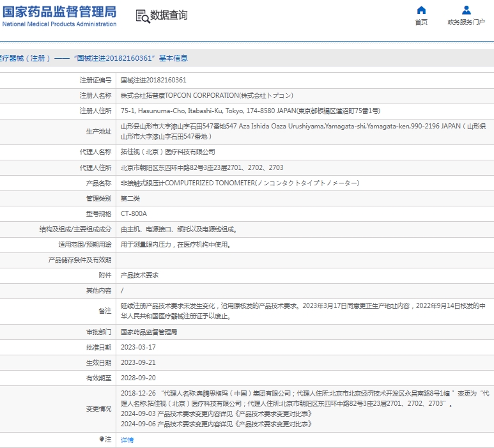494x448 pixels.
Task: Click the agent address 北京市朝阳区东四环中路82号
Action: pos(202,167)
